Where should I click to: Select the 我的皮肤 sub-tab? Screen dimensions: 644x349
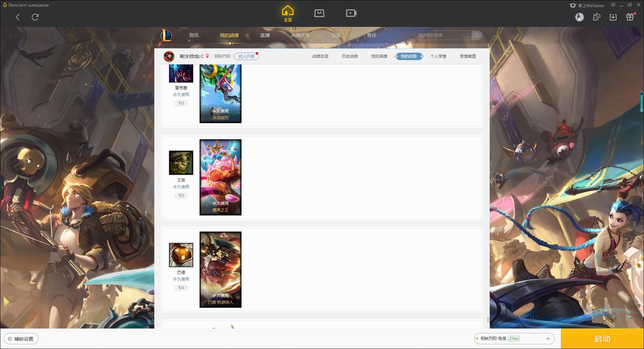pos(409,56)
